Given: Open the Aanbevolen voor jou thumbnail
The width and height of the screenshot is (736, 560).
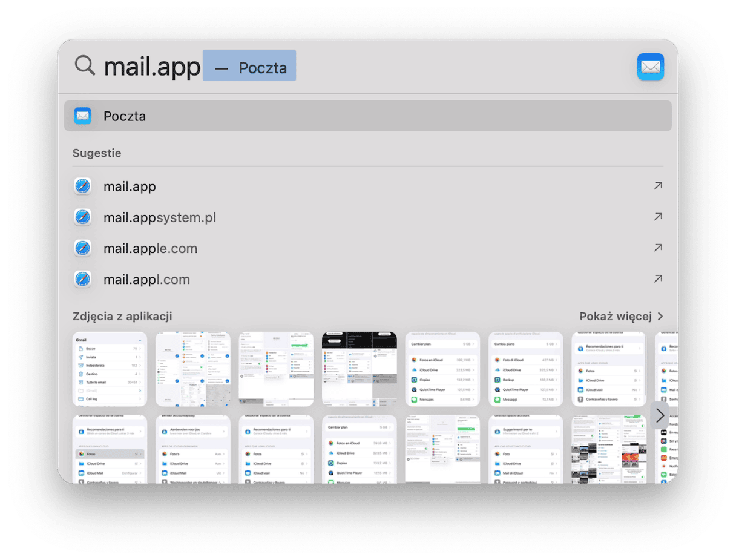Looking at the screenshot, I should click(x=193, y=449).
